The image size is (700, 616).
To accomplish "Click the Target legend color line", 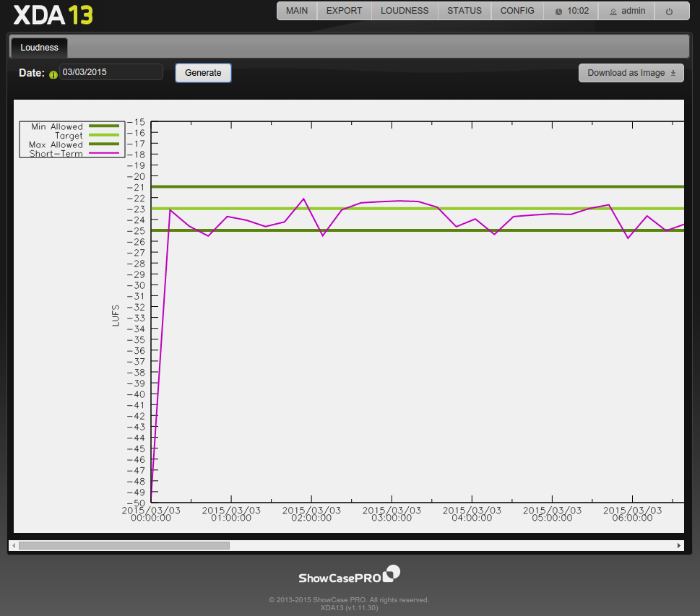I will point(103,136).
